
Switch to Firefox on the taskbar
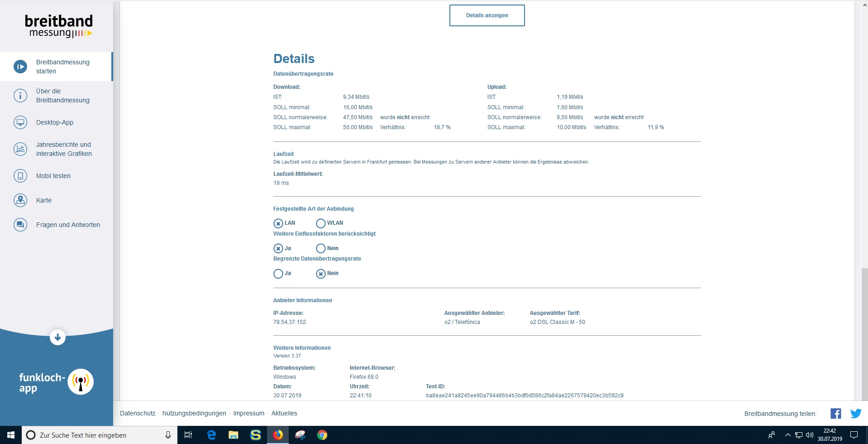click(x=278, y=435)
